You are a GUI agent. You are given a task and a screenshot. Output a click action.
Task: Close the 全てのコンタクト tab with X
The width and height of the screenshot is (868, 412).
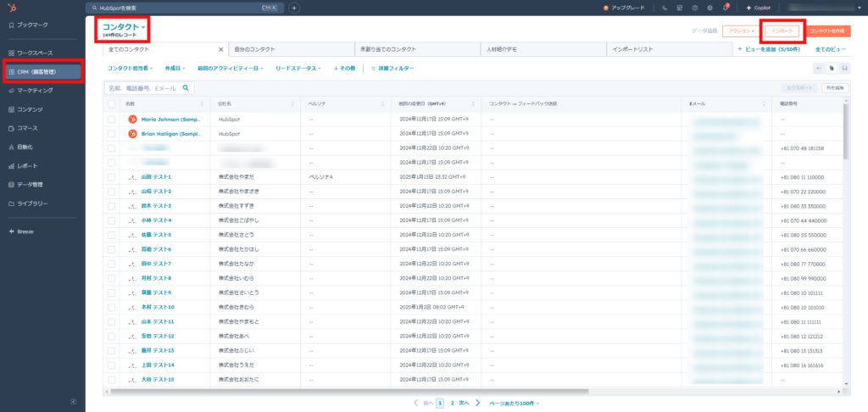(221, 49)
